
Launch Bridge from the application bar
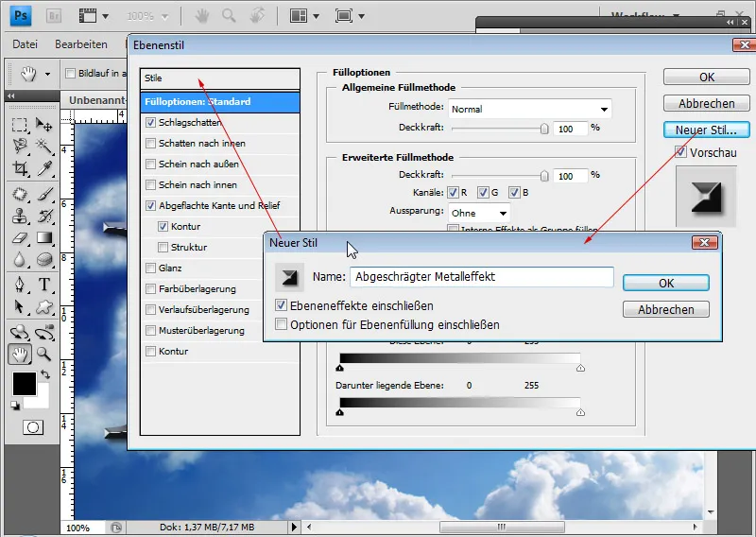tap(54, 16)
